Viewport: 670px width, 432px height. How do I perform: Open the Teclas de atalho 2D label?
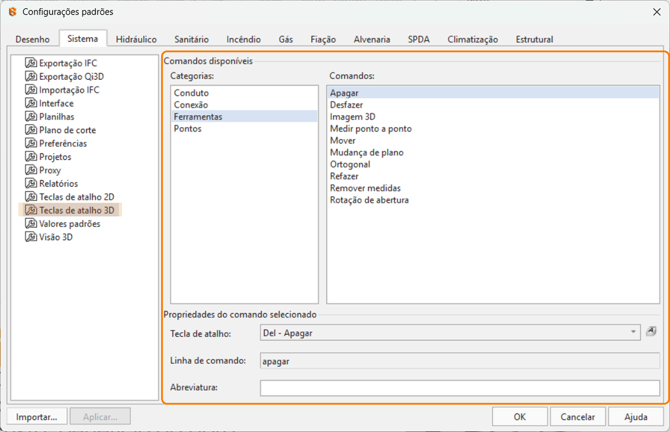[77, 197]
